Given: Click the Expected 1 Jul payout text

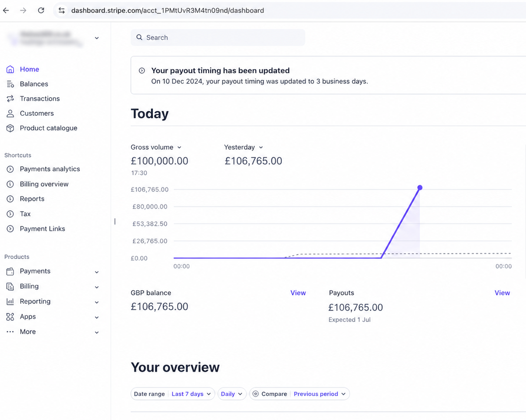Looking at the screenshot, I should click(x=349, y=320).
